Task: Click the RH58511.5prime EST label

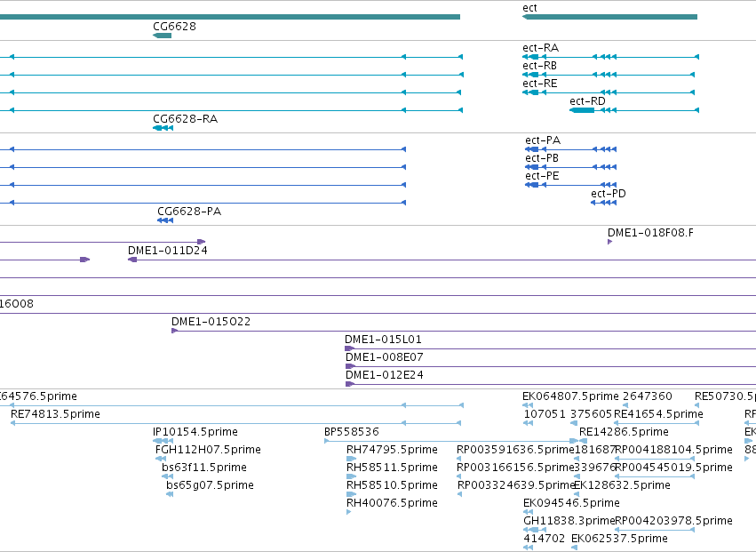Action: pos(392,468)
